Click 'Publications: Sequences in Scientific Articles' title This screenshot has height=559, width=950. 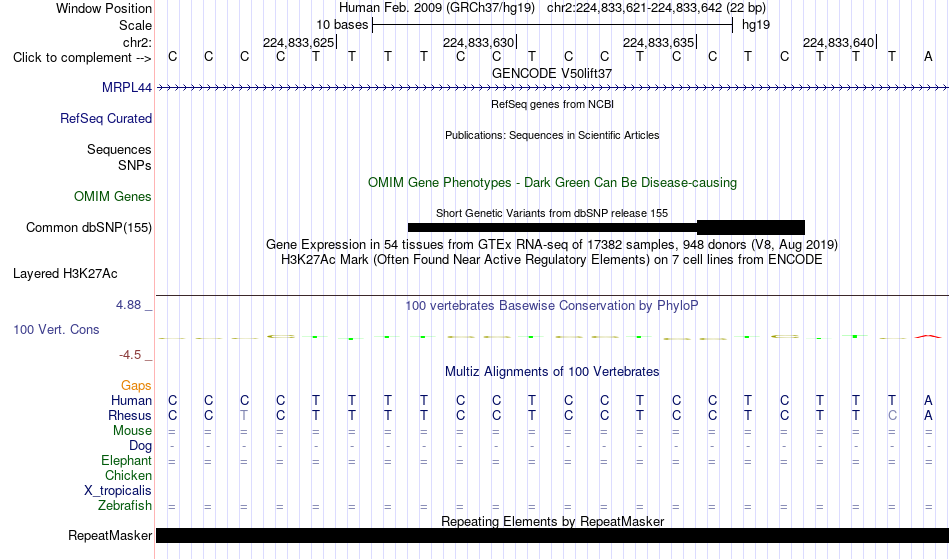point(552,135)
